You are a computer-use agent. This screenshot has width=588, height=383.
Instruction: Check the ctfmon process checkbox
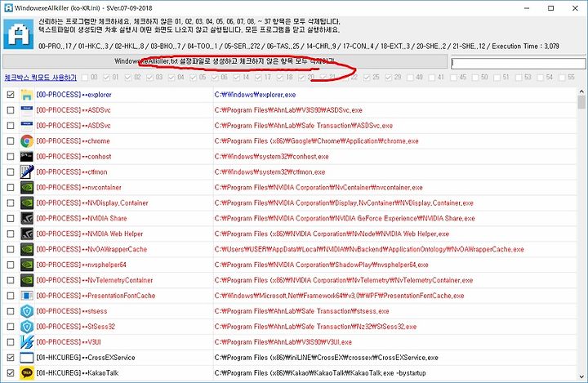click(11, 171)
